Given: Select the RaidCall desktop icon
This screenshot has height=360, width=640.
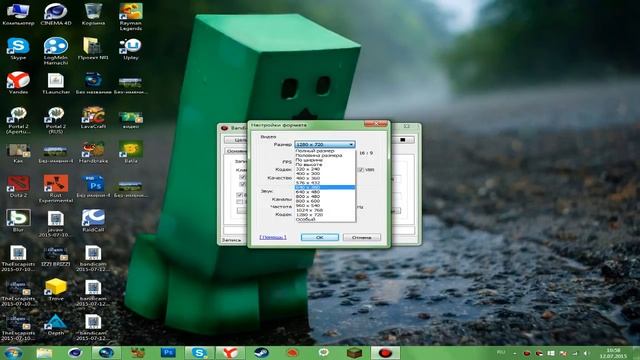Looking at the screenshot, I should [93, 221].
